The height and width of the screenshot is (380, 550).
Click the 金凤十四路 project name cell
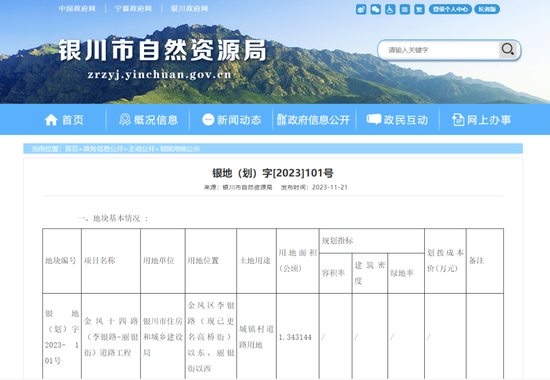pyautogui.click(x=111, y=337)
